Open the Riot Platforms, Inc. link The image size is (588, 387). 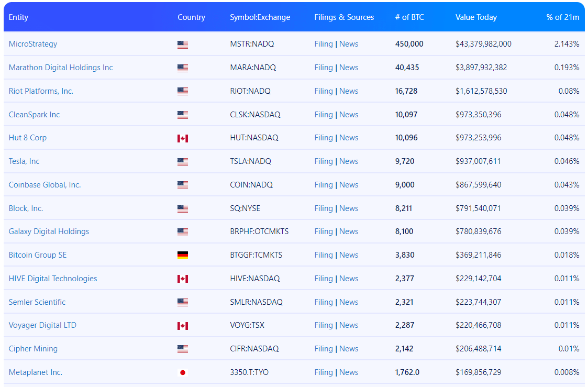tap(41, 91)
